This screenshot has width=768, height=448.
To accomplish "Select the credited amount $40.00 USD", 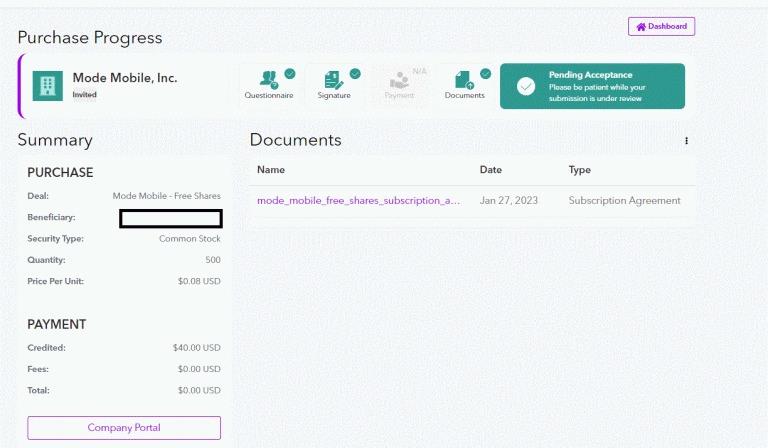I will [197, 348].
